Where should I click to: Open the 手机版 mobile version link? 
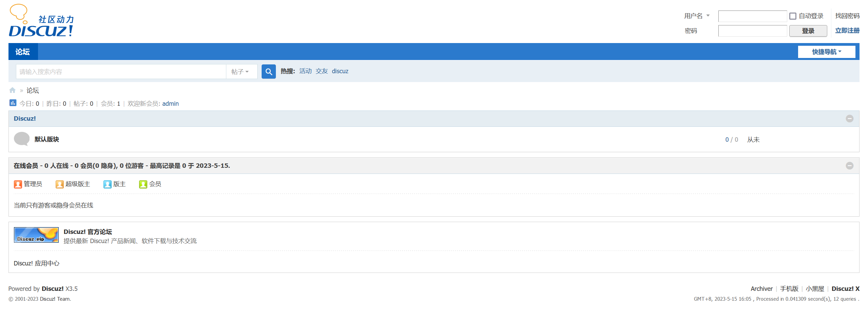[789, 289]
